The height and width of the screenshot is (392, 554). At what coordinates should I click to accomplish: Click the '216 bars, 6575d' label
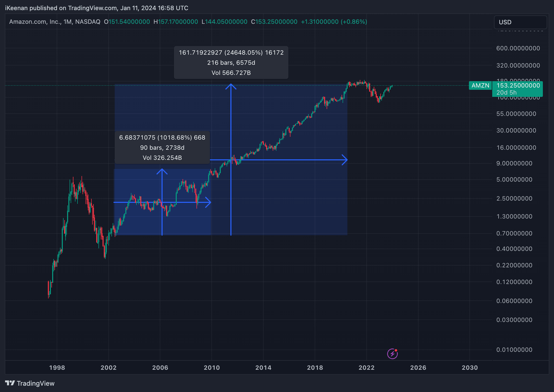coord(231,63)
